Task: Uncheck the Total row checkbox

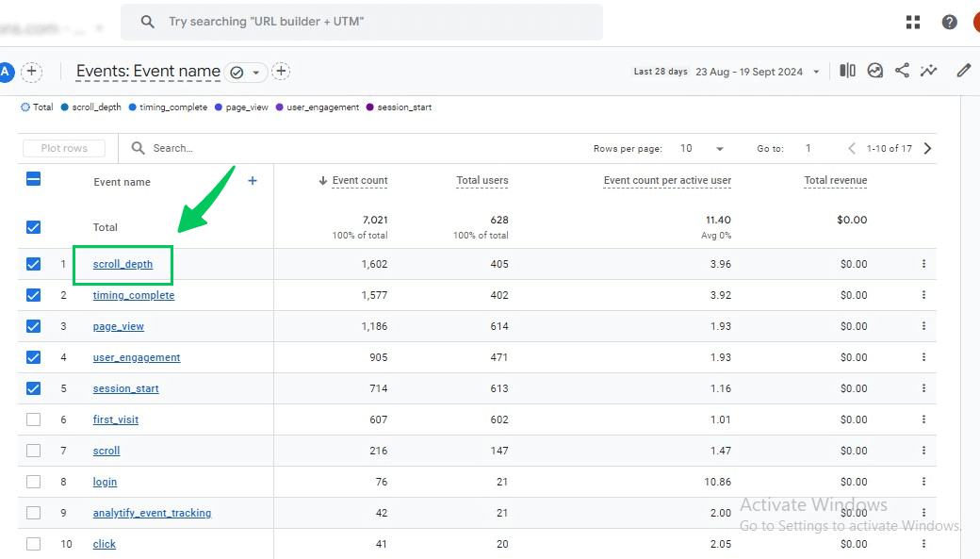Action: [34, 227]
